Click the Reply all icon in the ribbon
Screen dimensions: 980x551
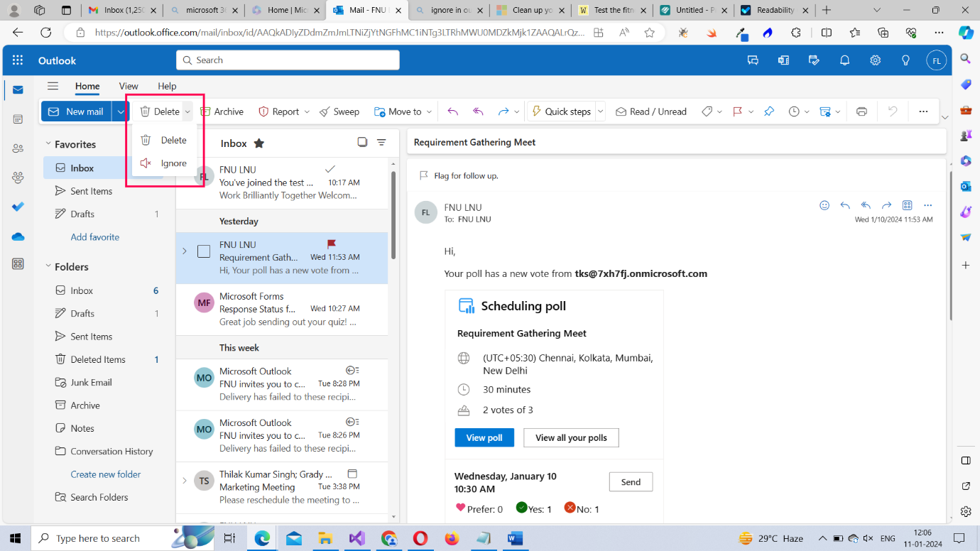click(478, 111)
